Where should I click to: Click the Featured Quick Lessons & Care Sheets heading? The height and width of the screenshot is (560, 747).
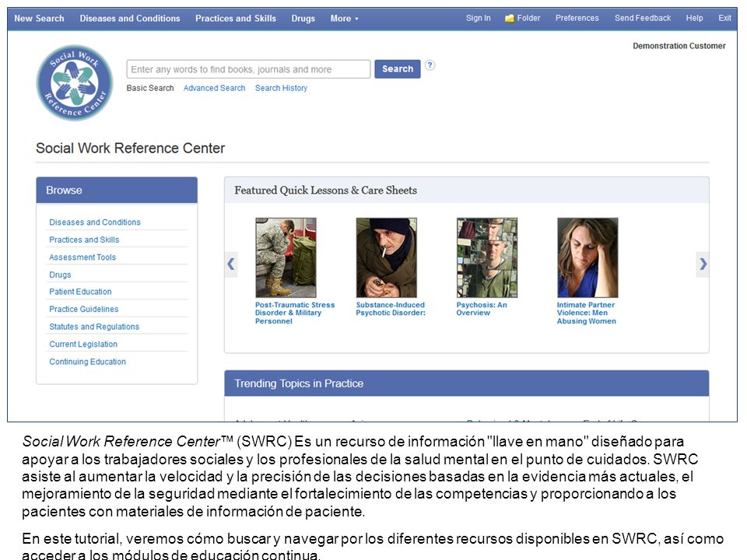pyautogui.click(x=325, y=191)
